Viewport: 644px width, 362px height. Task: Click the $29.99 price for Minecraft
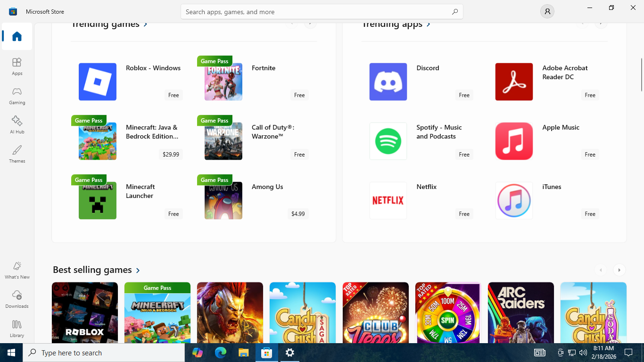click(171, 154)
